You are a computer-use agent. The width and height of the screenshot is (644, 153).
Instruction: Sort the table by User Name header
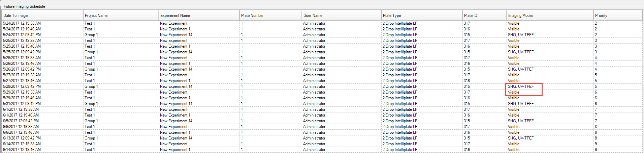pyautogui.click(x=313, y=16)
